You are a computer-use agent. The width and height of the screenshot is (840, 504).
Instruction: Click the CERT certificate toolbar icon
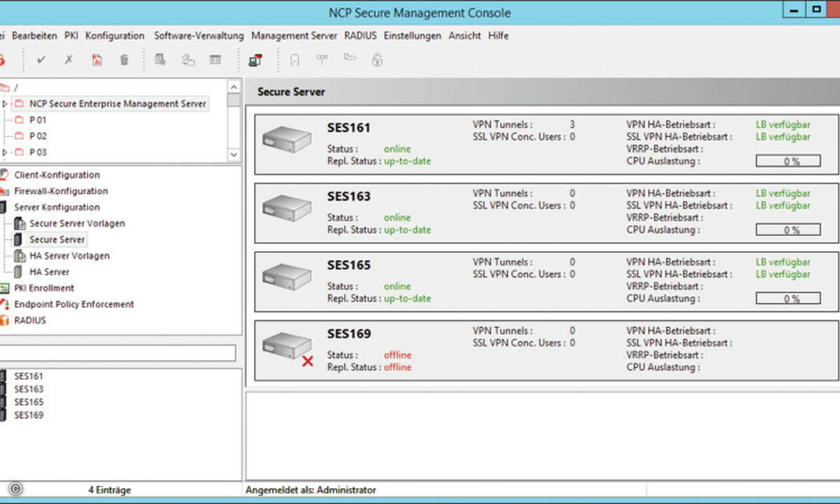point(322,59)
